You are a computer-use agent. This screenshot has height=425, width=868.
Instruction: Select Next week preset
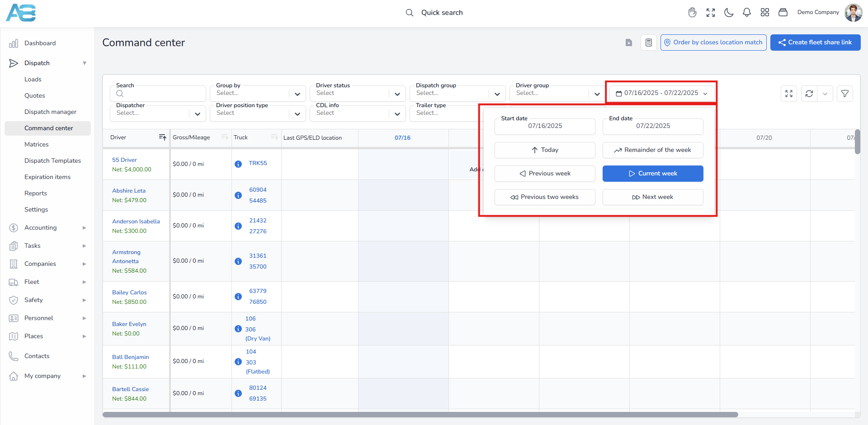click(x=653, y=197)
